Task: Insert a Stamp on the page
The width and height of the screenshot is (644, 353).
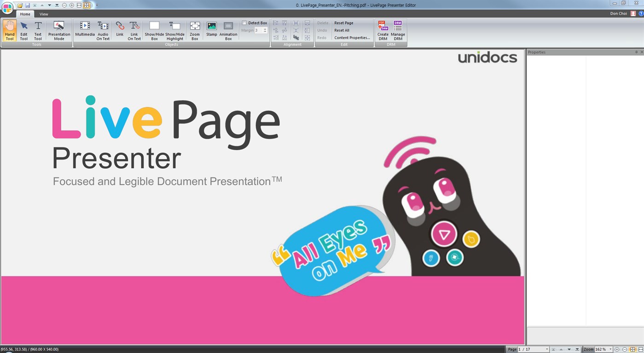Action: [x=211, y=30]
